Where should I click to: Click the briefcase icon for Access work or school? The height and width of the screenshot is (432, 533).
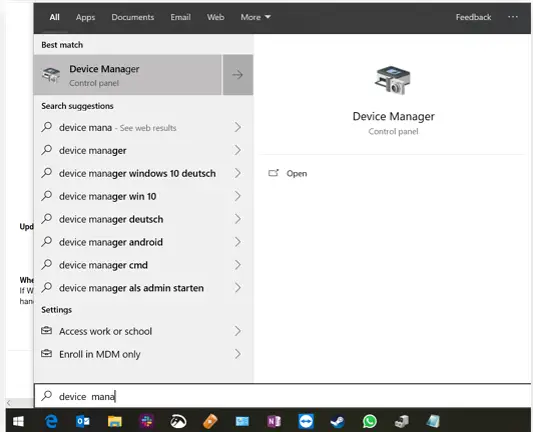pos(47,330)
